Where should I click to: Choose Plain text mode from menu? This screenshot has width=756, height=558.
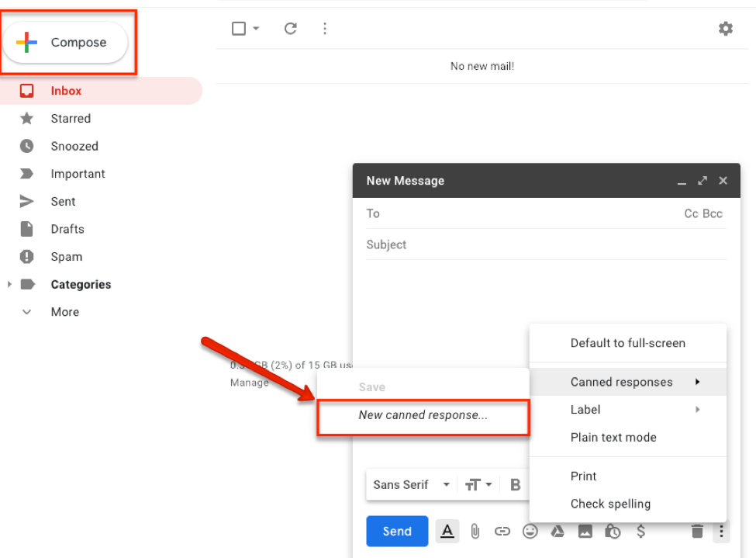tap(613, 438)
